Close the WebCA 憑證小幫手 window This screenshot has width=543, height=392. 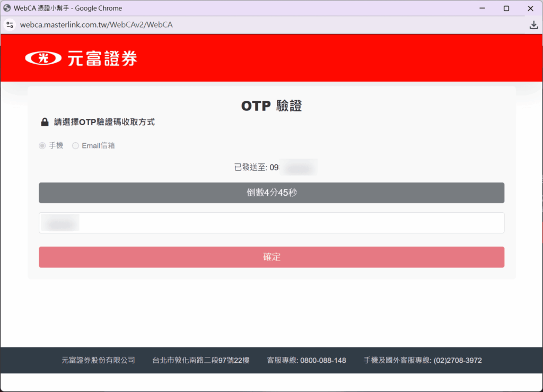(530, 8)
